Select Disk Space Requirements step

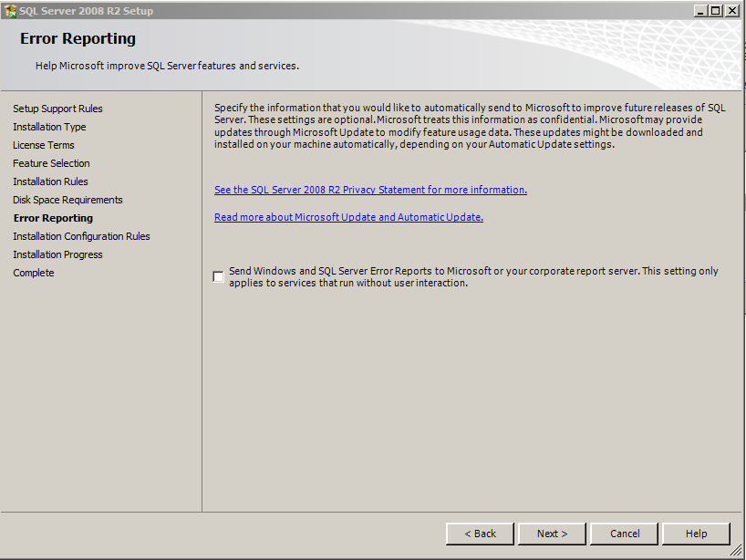[67, 200]
